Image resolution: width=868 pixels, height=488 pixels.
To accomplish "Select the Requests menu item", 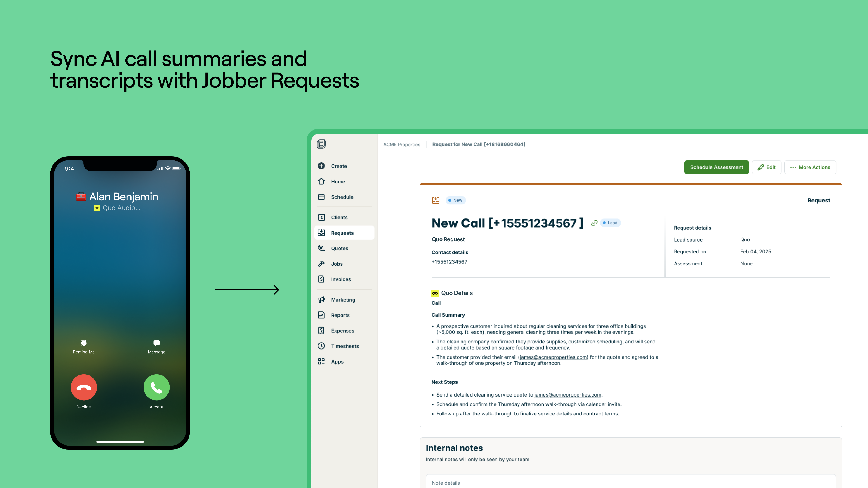I will tap(342, 233).
